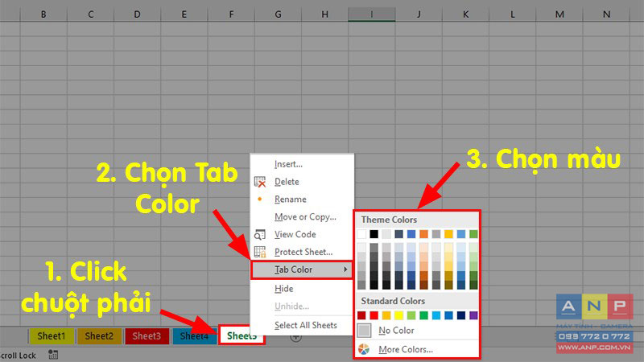Click the More Colors color wheel icon
This screenshot has width=644, height=362.
point(364,349)
